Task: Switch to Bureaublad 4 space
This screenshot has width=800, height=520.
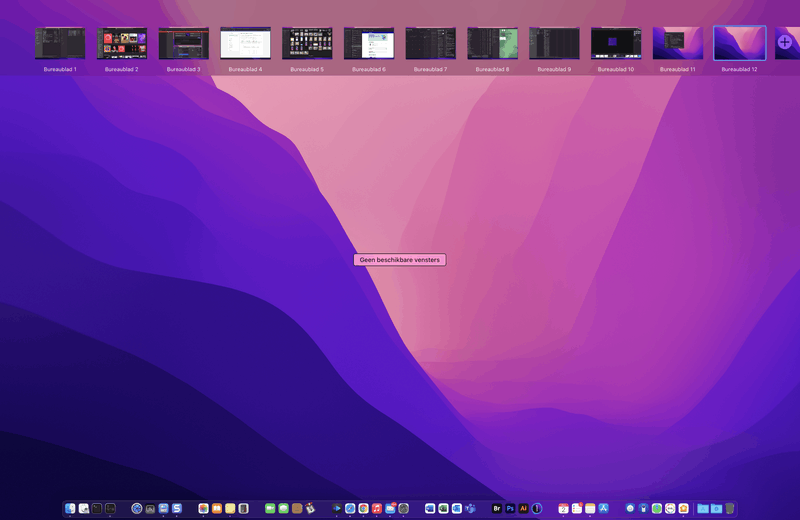Action: pyautogui.click(x=245, y=43)
